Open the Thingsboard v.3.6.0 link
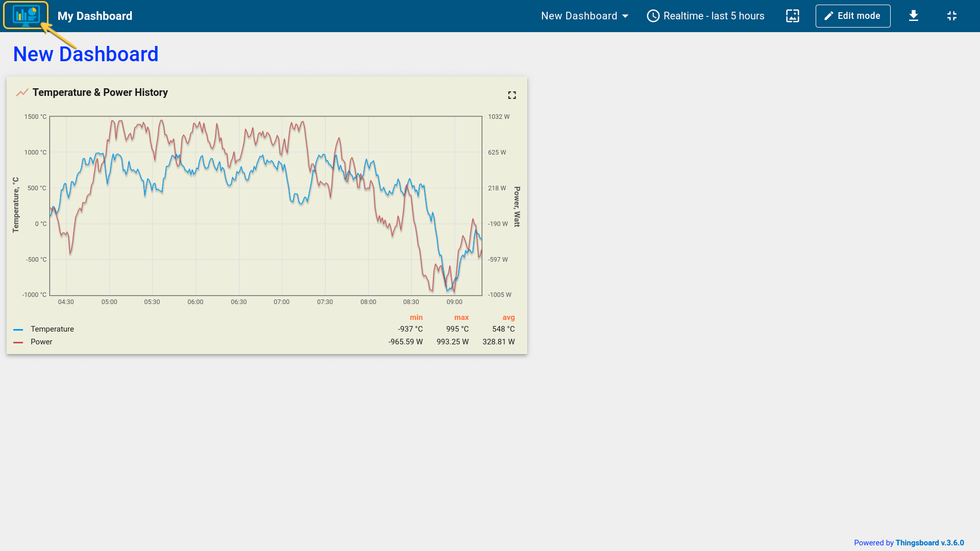The height and width of the screenshot is (551, 980). click(929, 543)
